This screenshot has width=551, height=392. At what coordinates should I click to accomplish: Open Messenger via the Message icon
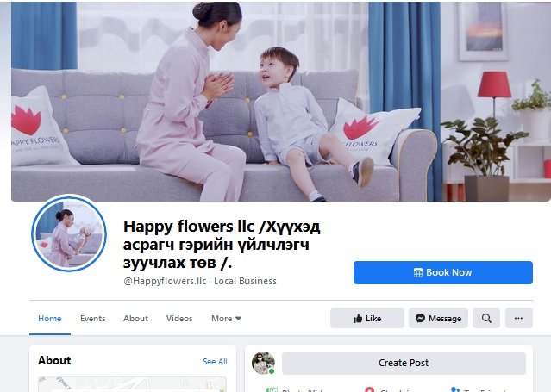click(x=420, y=318)
